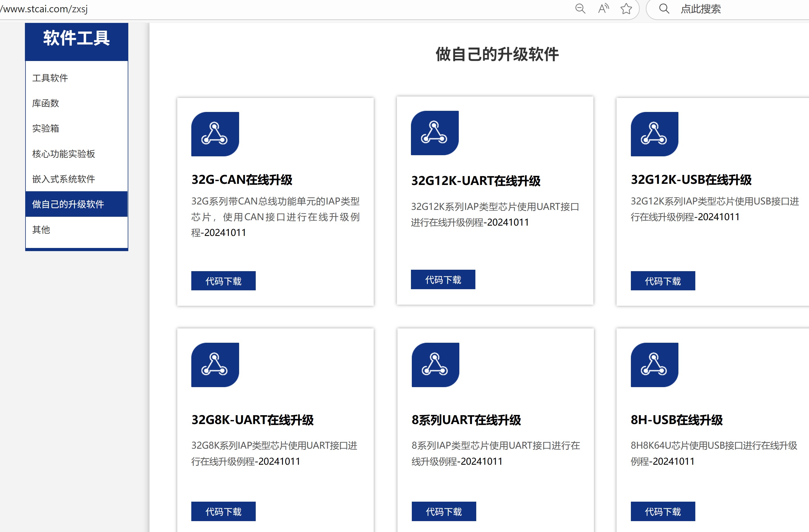Open the 库函数 section

tap(46, 103)
